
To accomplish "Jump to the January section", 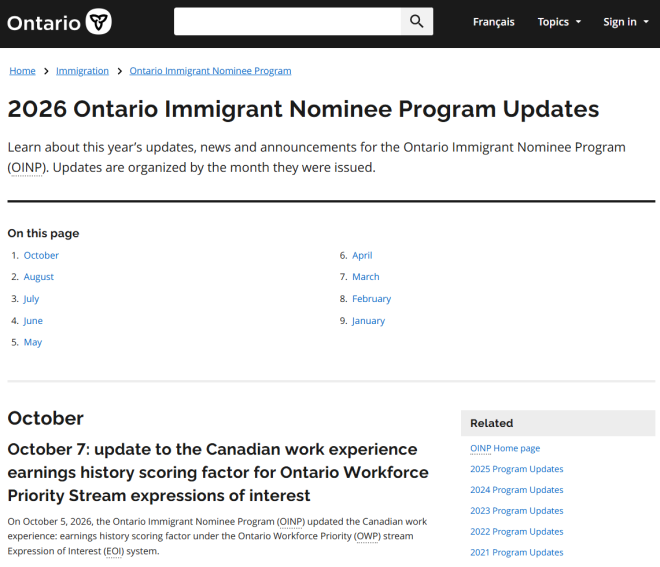I will pyautogui.click(x=368, y=321).
